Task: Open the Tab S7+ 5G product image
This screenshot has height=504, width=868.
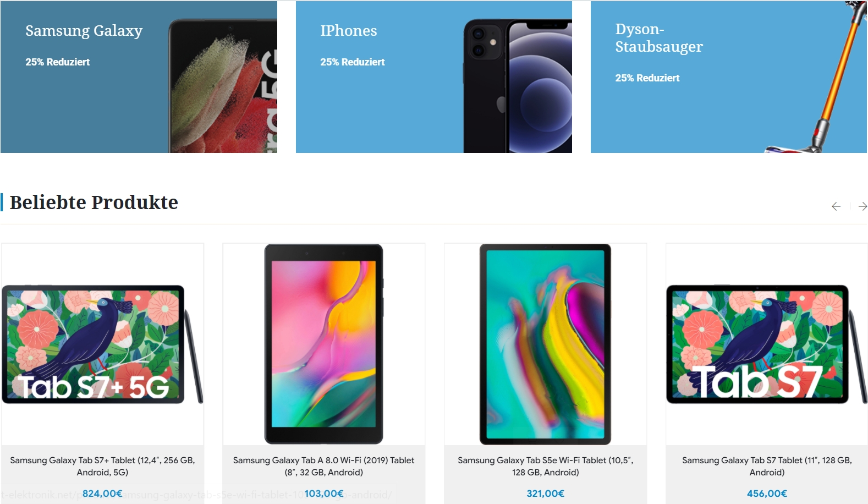Action: point(102,344)
